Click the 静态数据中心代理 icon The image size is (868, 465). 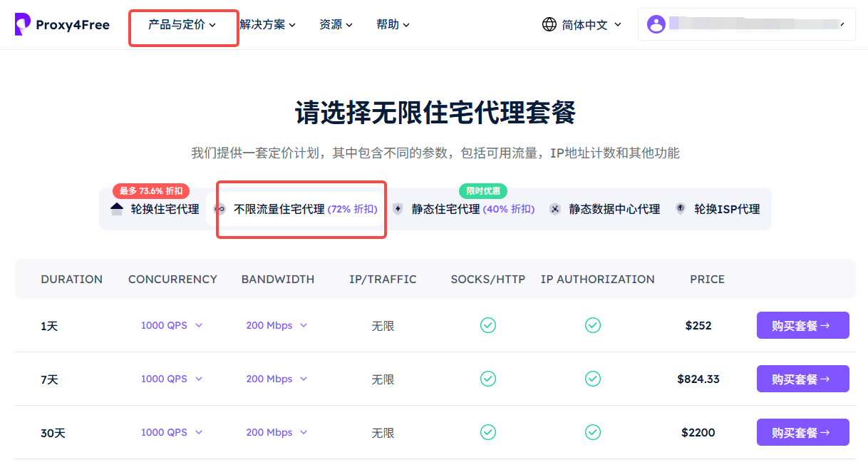555,209
